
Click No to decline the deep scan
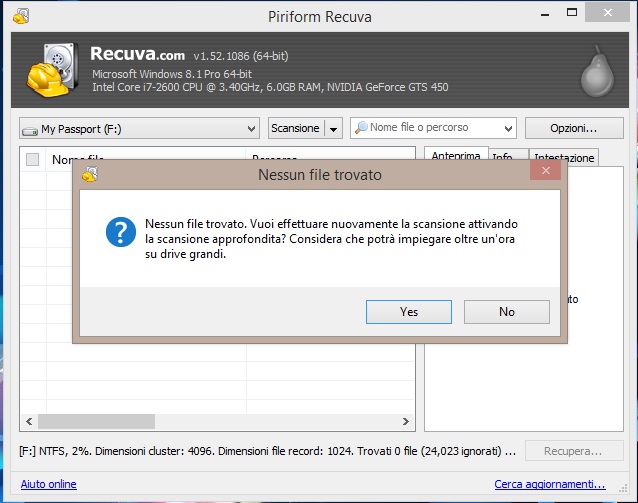pyautogui.click(x=507, y=312)
